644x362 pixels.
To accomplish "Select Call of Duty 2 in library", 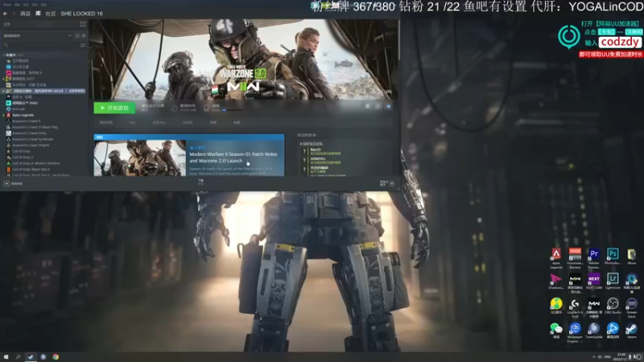I will (19, 157).
